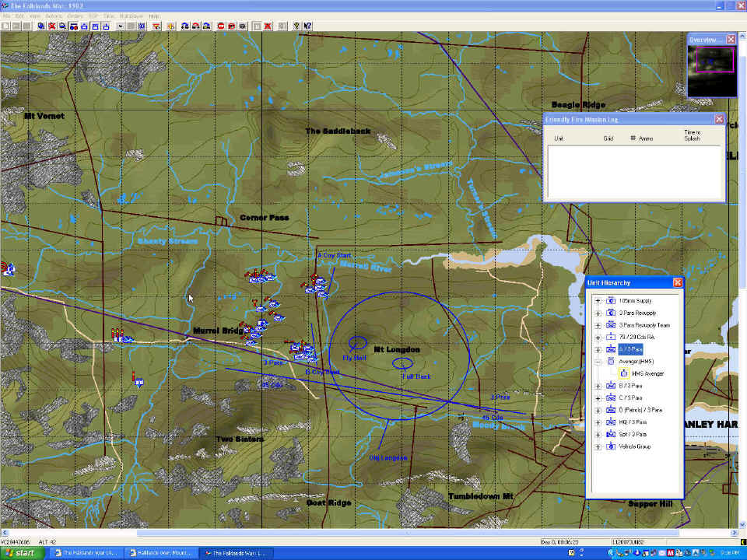
Task: Expand the B / 3 Para tree node
Action: click(598, 386)
